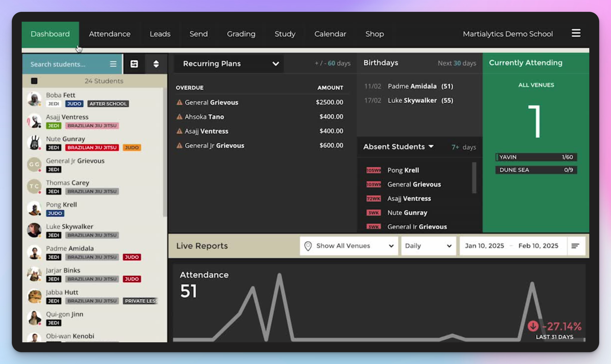This screenshot has width=611, height=364.
Task: Select the YAVIN venue capacity bar
Action: (x=536, y=157)
